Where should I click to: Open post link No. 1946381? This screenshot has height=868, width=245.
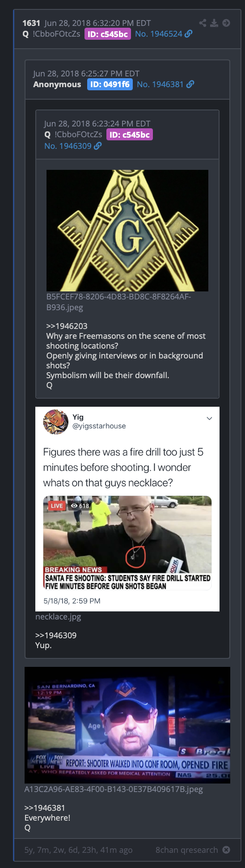161,84
